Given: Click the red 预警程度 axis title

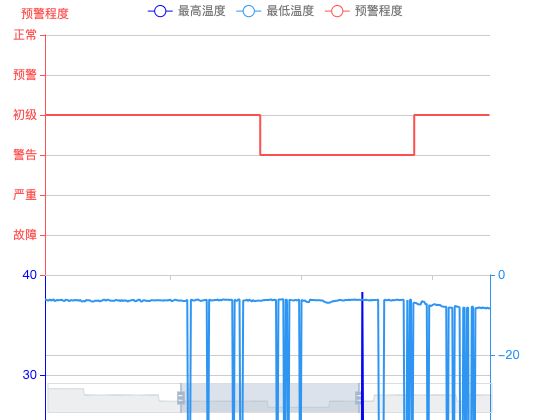Looking at the screenshot, I should (x=45, y=14).
